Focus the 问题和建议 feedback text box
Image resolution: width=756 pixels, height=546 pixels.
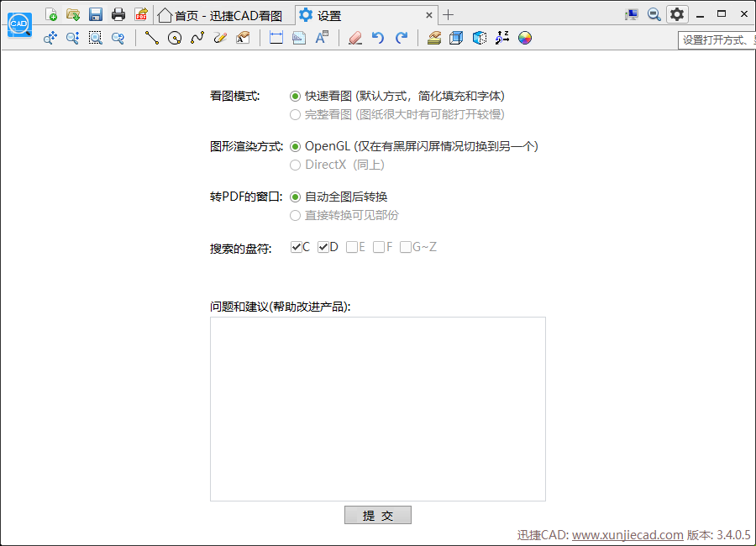click(378, 409)
